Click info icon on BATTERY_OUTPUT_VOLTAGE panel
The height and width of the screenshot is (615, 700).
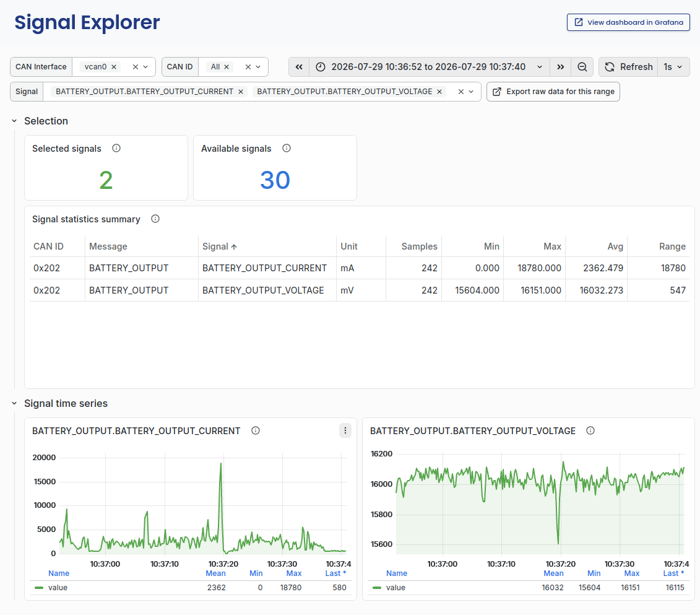click(x=590, y=430)
